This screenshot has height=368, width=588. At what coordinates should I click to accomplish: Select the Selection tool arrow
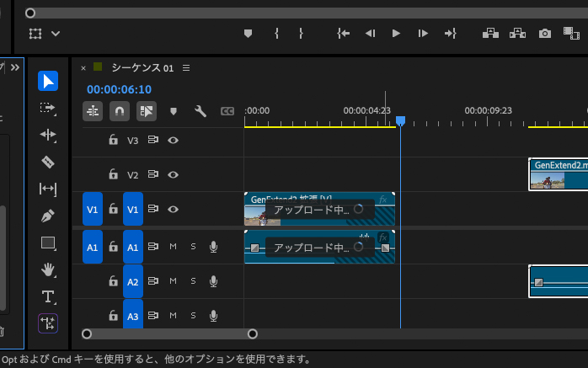click(x=48, y=81)
